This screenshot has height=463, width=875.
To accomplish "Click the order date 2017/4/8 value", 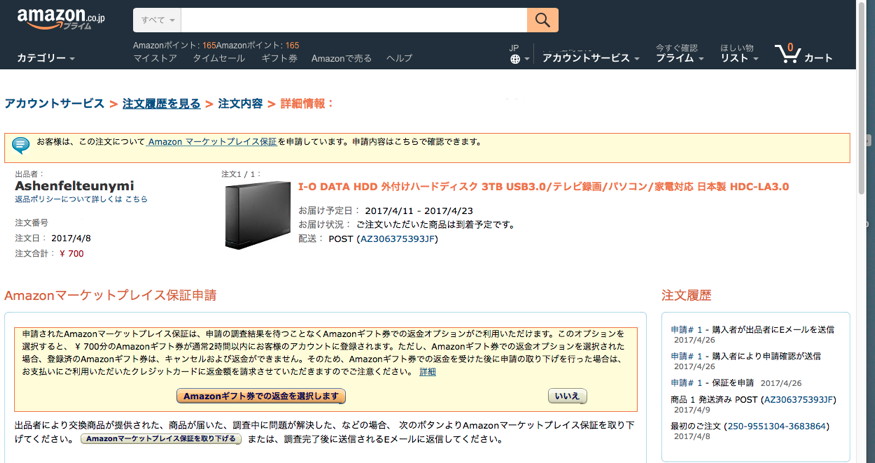I will pos(71,238).
